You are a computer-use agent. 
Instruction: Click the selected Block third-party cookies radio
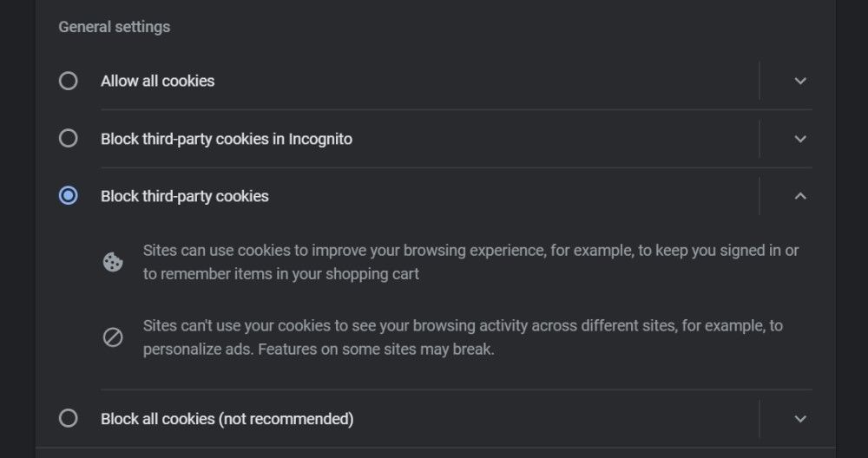click(x=68, y=196)
